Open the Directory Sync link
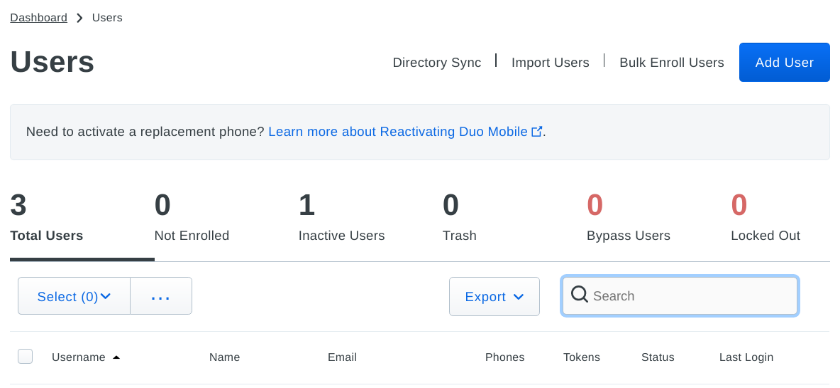Screen dimensions: 840x388 (437, 63)
